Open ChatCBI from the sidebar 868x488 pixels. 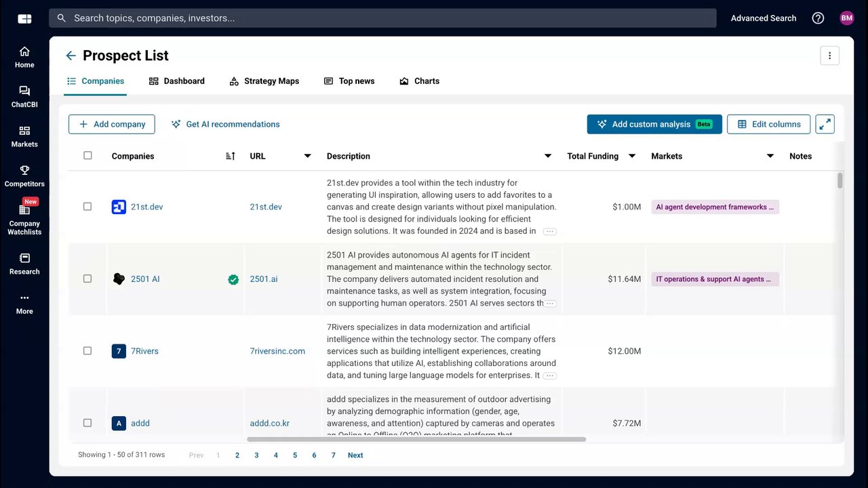(x=24, y=97)
